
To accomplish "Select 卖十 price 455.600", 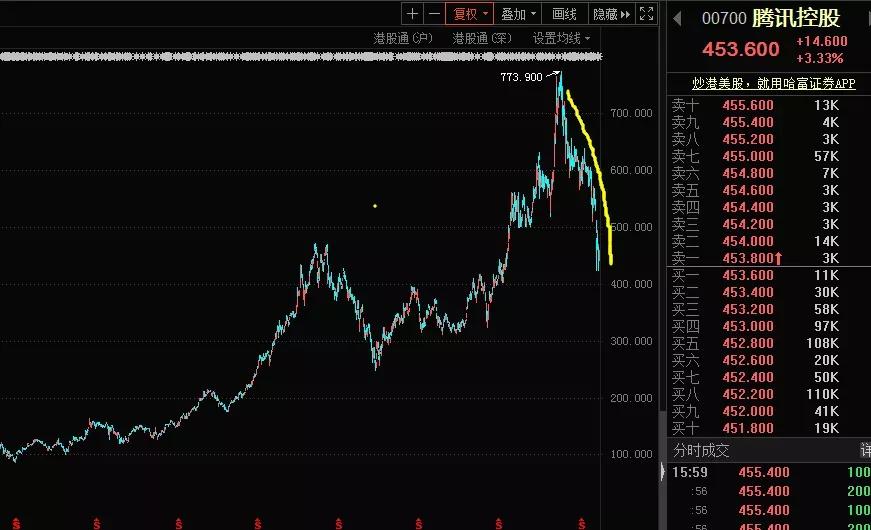I will click(748, 106).
